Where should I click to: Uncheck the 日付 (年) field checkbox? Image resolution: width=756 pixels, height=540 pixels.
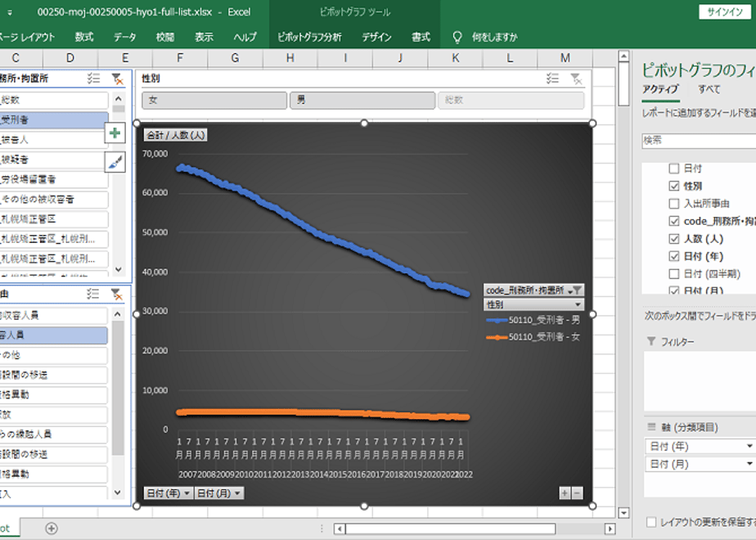[674, 256]
